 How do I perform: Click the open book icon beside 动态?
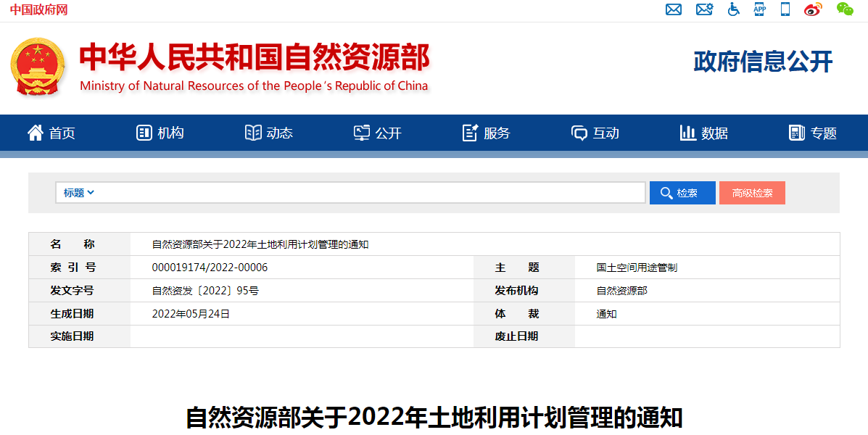point(253,133)
